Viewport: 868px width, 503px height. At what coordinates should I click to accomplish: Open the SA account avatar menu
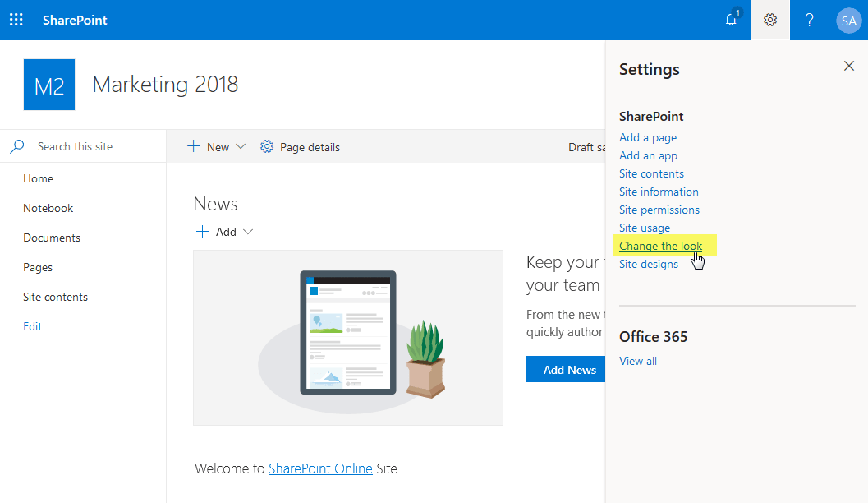(x=848, y=20)
